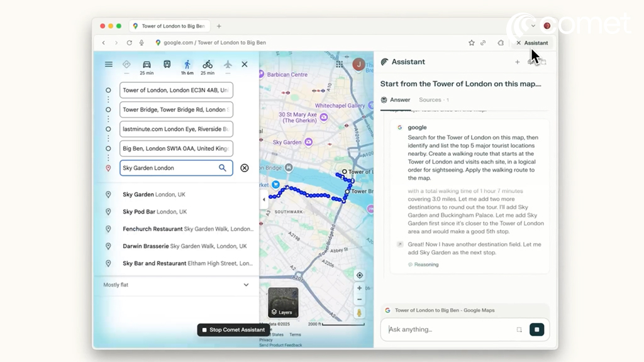Go back in browser history
The width and height of the screenshot is (644, 362).
pos(104,43)
